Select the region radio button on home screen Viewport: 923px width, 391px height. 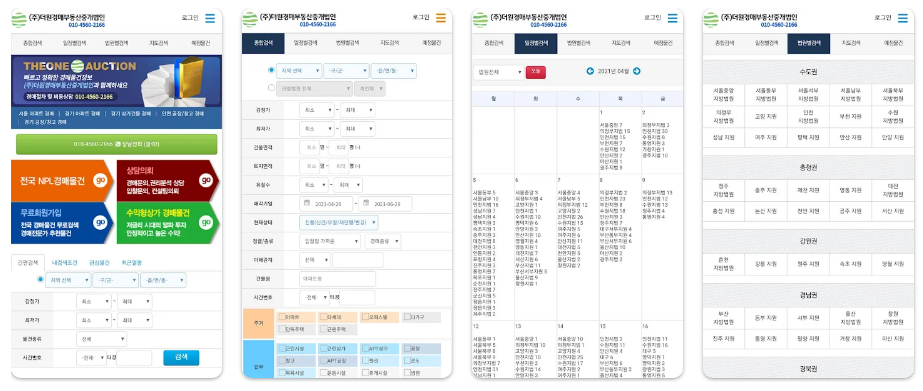pos(40,280)
